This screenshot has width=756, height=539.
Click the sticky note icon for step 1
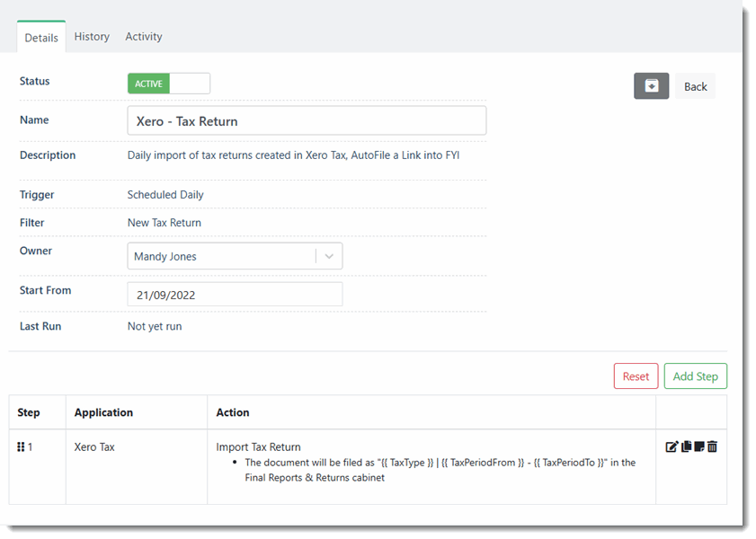699,446
